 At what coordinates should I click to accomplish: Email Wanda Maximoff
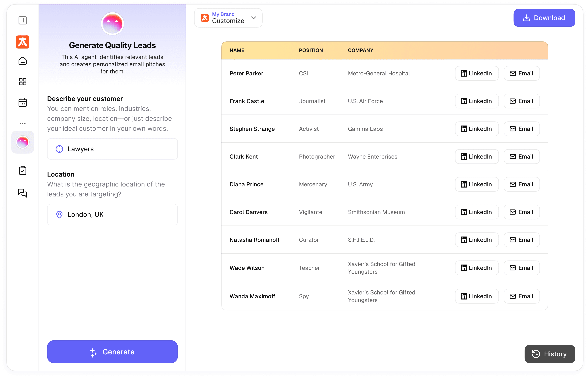point(521,296)
